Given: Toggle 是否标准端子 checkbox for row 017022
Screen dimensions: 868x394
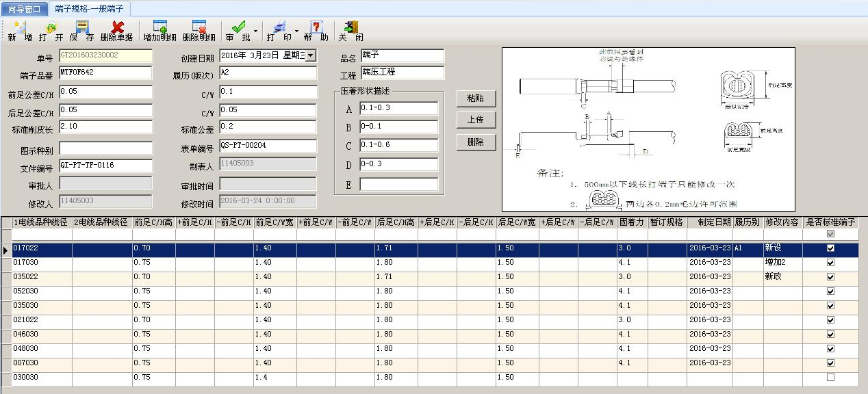Looking at the screenshot, I should 830,248.
